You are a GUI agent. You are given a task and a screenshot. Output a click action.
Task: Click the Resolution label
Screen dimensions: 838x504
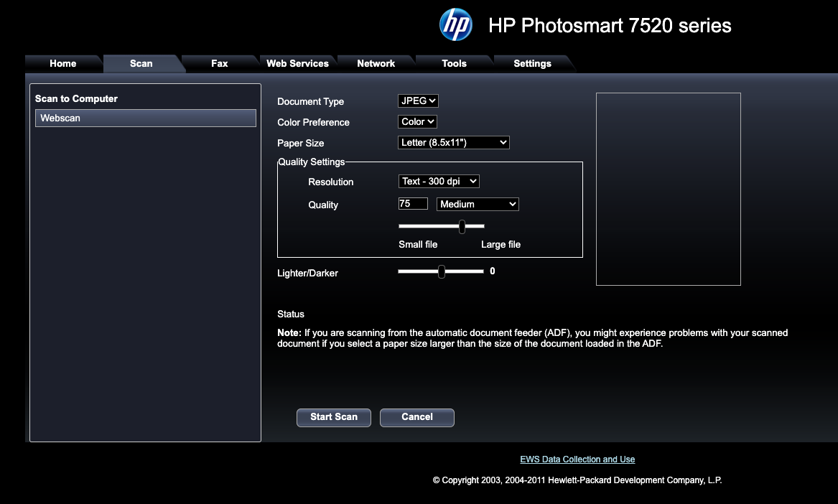point(331,182)
